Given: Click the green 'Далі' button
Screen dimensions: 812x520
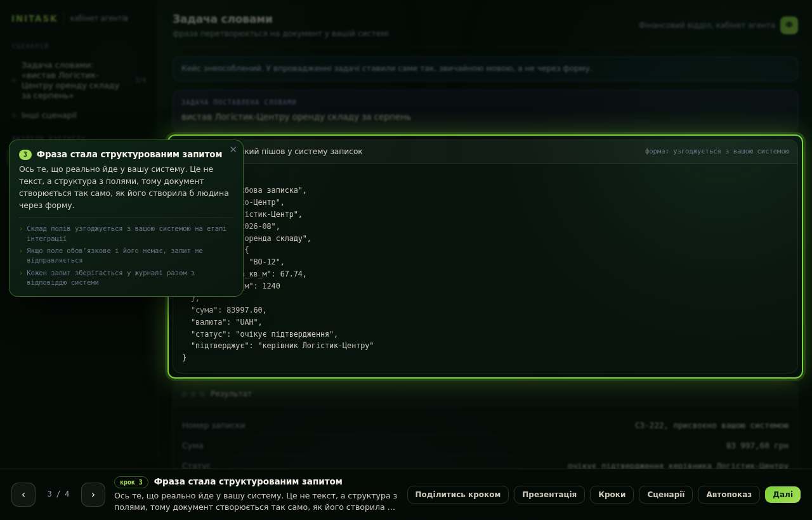Looking at the screenshot, I should [783, 495].
